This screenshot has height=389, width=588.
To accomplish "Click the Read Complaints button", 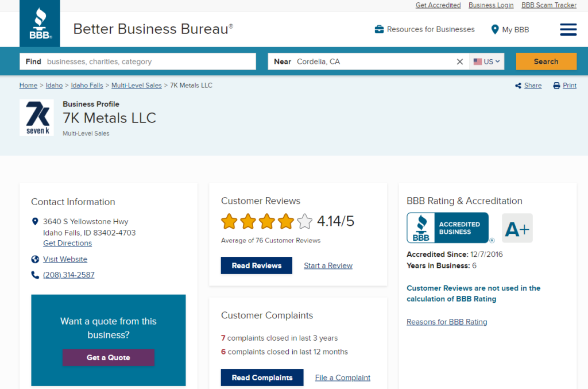I will 262,378.
